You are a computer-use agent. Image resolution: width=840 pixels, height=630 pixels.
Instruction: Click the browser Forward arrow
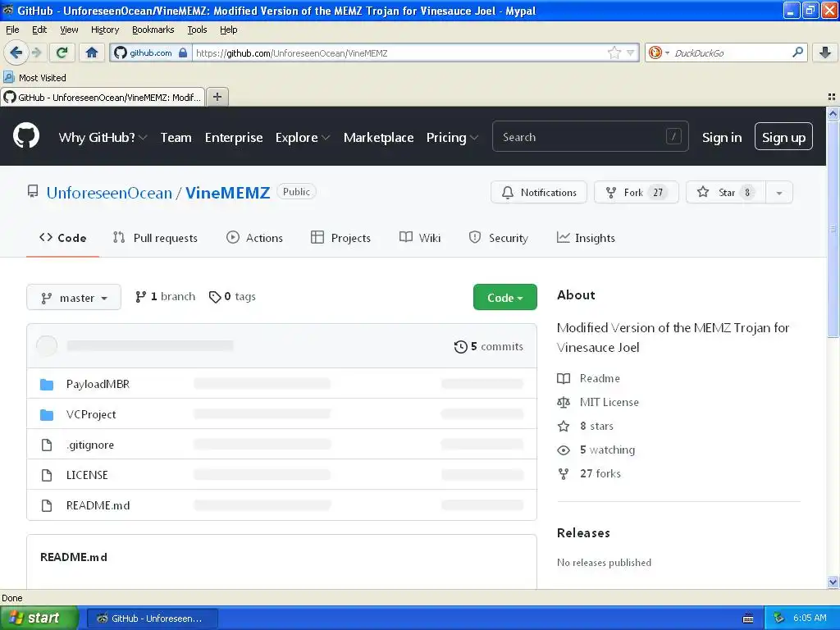click(36, 52)
